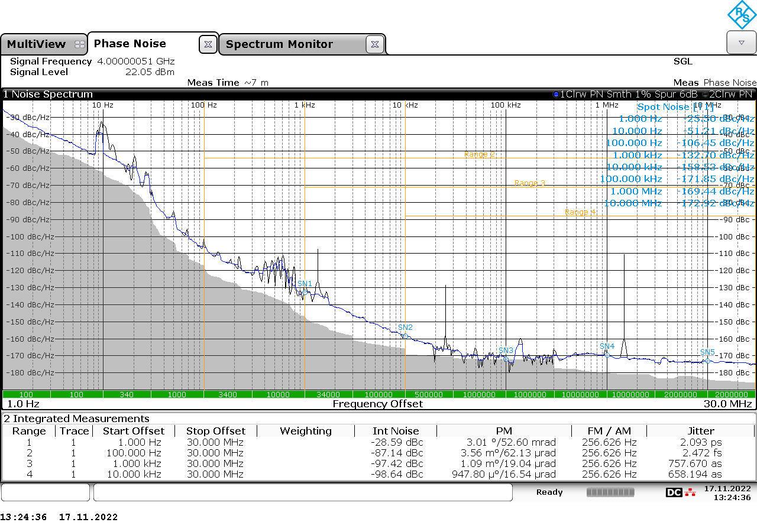The image size is (757, 532).
Task: Click the Range 3 limit line label
Action: 530,183
